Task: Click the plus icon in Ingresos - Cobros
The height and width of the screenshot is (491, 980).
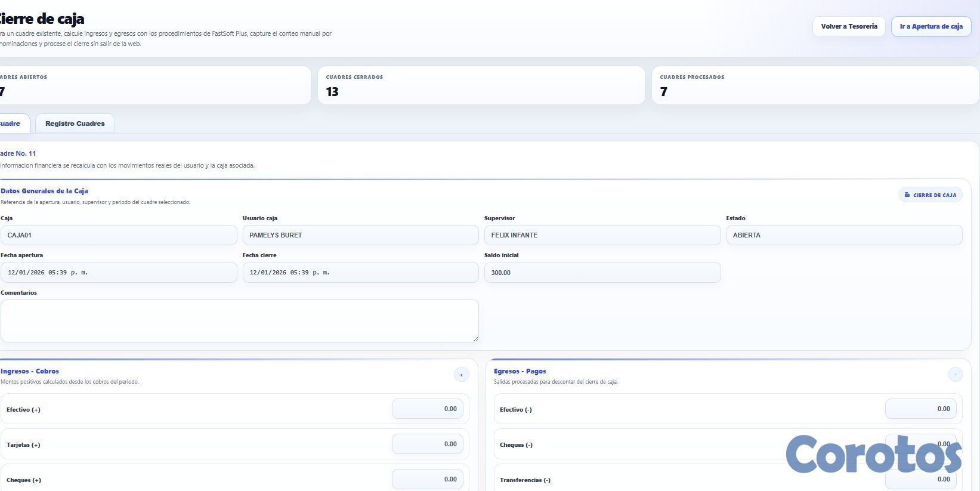Action: pyautogui.click(x=461, y=375)
